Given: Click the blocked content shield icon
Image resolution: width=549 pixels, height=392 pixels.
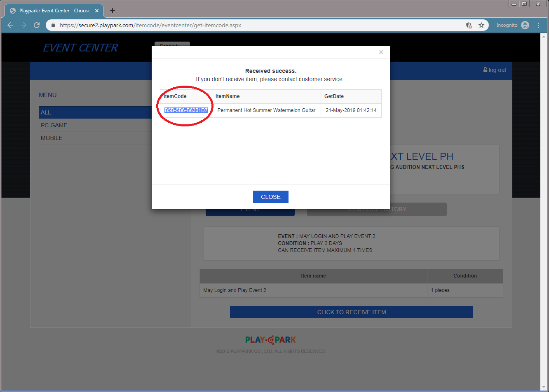Looking at the screenshot, I should point(469,25).
